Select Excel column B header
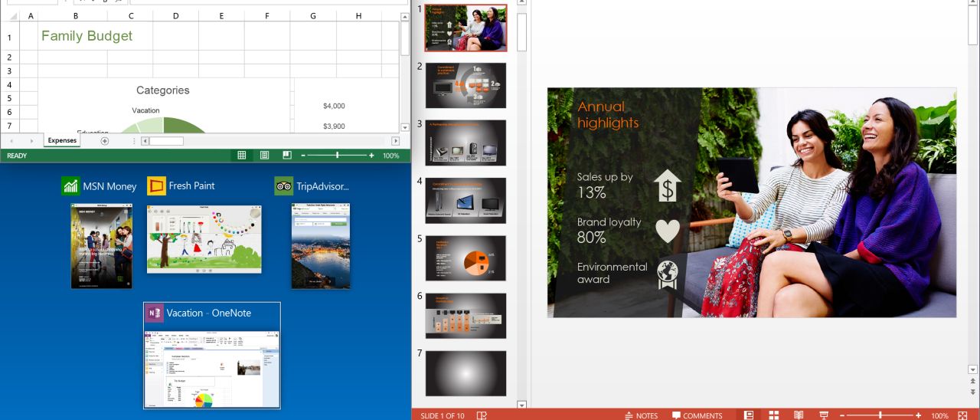Viewport: 980px width, 420px height. coord(75,15)
